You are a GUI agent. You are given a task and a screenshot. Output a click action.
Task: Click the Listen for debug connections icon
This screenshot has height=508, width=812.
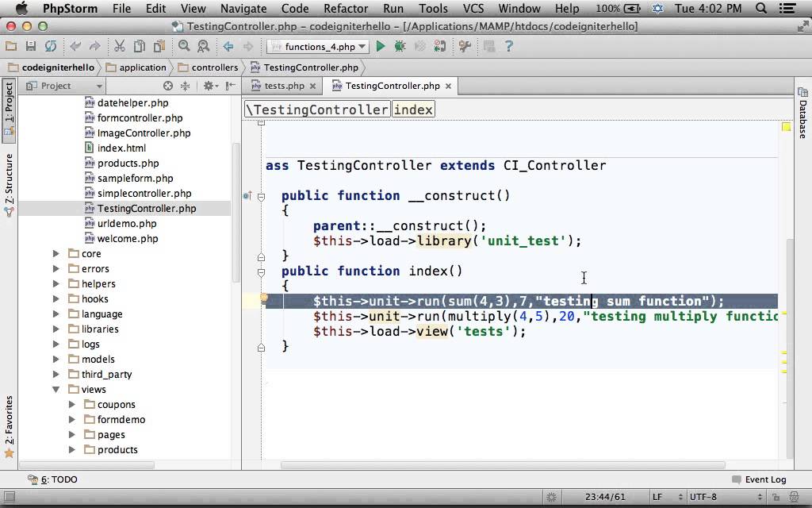point(439,47)
